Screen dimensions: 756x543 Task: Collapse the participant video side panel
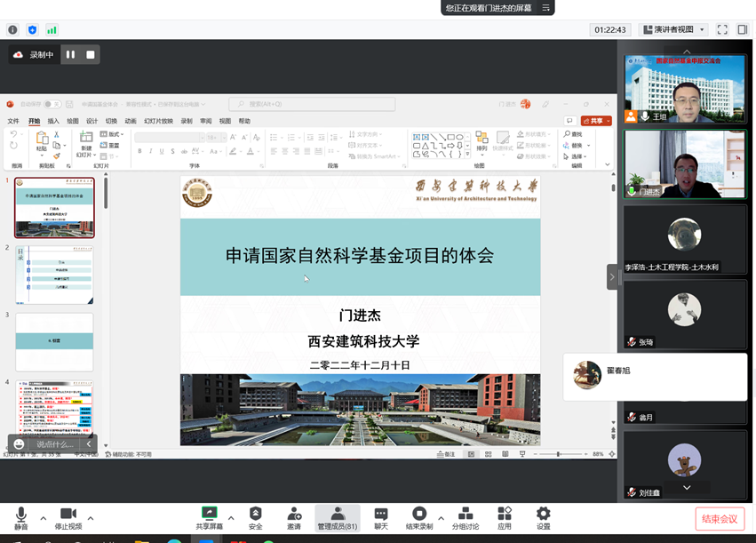click(612, 276)
